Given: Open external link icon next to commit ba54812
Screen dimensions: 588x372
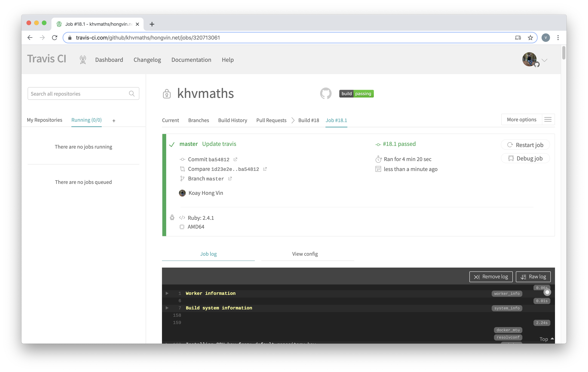Looking at the screenshot, I should click(x=235, y=159).
